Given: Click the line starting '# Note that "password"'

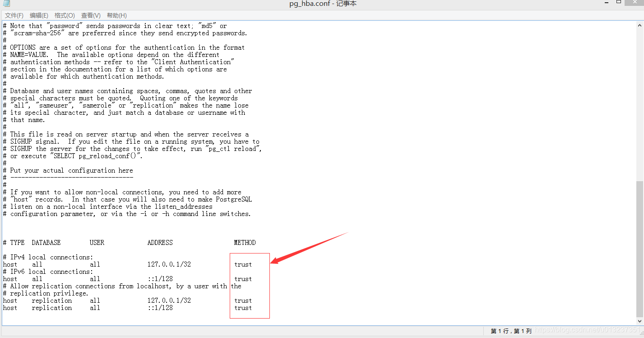Looking at the screenshot, I should point(115,26).
